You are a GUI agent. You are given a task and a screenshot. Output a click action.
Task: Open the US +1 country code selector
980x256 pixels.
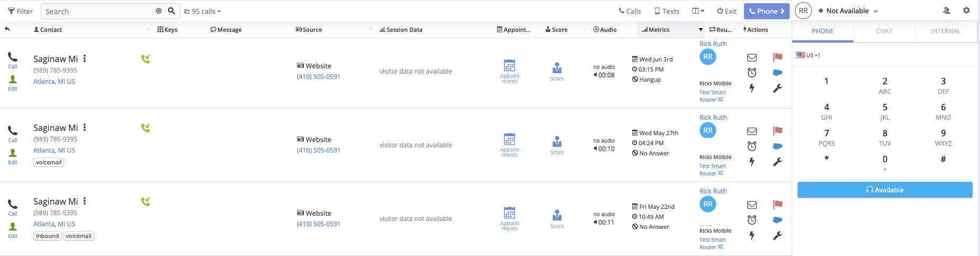[x=808, y=55]
